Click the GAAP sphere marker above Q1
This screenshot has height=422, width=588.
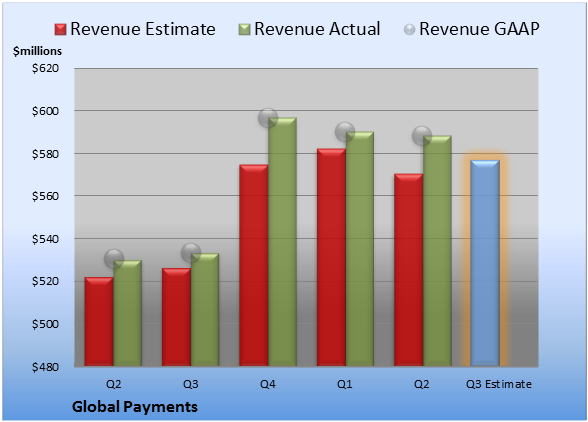pos(345,132)
